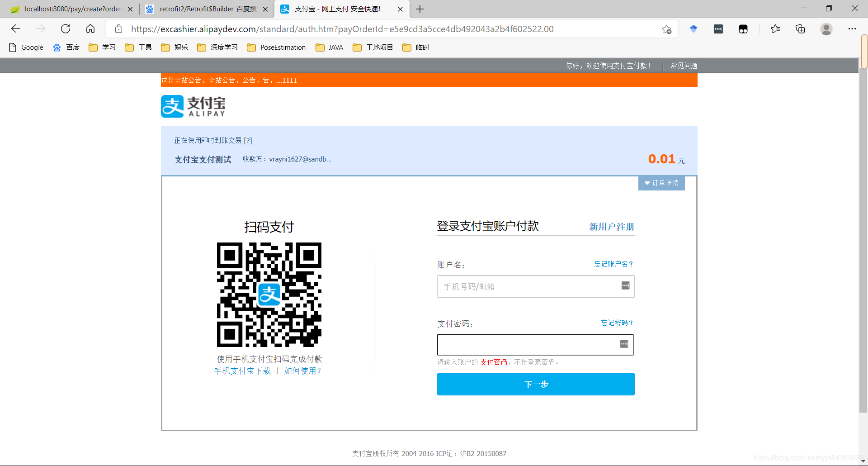This screenshot has width=868, height=466.
Task: Focus the 支付密码 password input field
Action: pyautogui.click(x=535, y=345)
